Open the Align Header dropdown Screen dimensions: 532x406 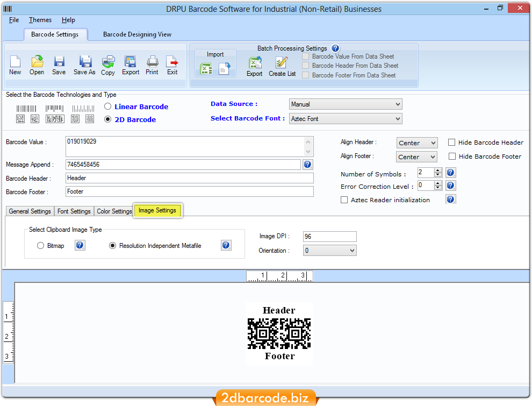pyautogui.click(x=417, y=143)
